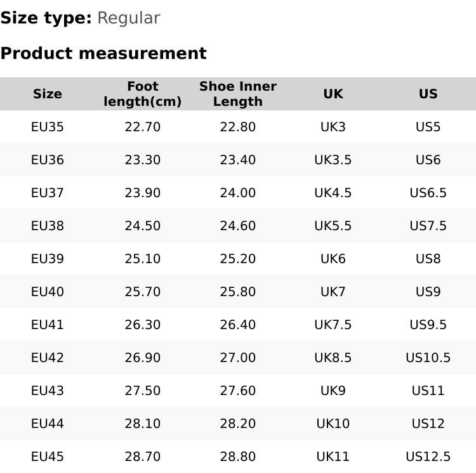Click foot length value 23.30

tap(143, 160)
